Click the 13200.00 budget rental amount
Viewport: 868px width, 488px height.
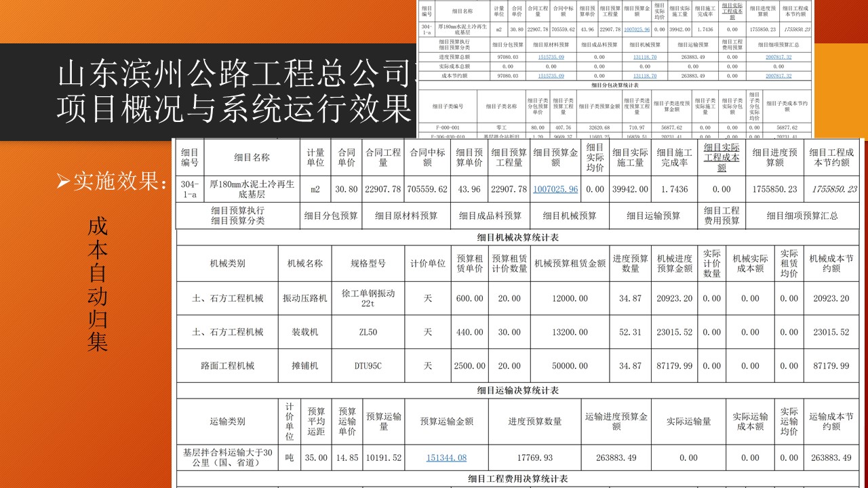click(x=570, y=332)
